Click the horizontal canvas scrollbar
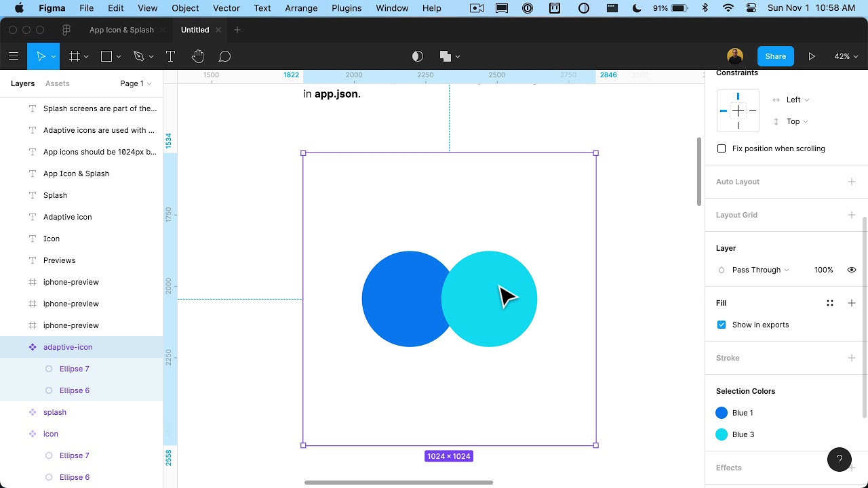868x488 pixels. point(399,483)
